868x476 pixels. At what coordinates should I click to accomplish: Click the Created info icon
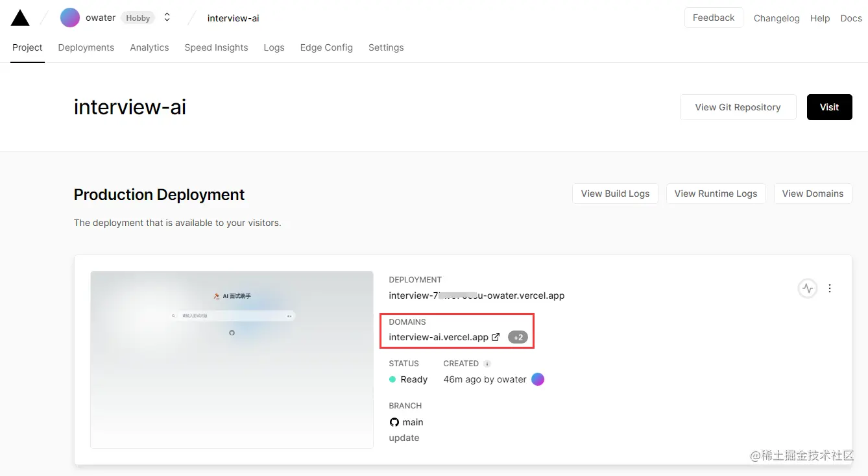487,364
